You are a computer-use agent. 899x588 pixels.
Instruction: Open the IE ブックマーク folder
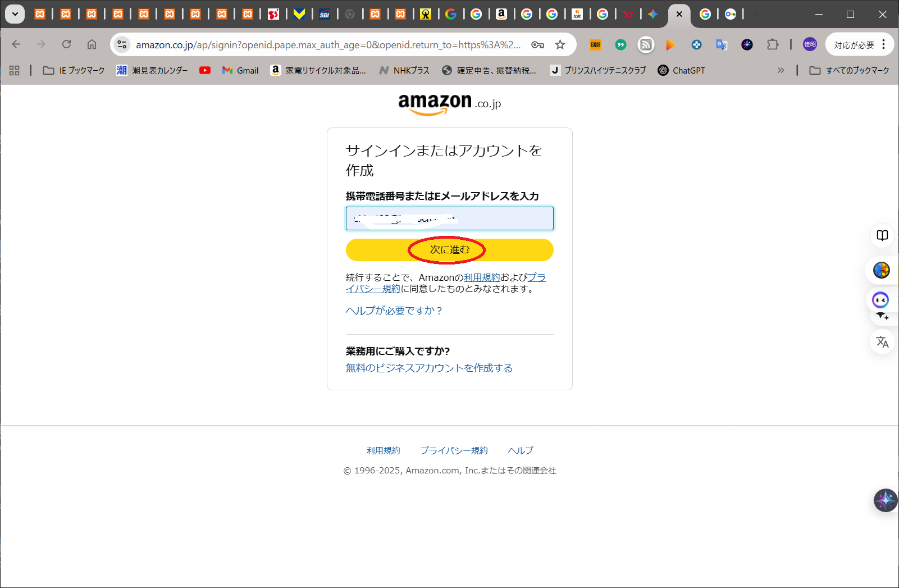point(74,70)
